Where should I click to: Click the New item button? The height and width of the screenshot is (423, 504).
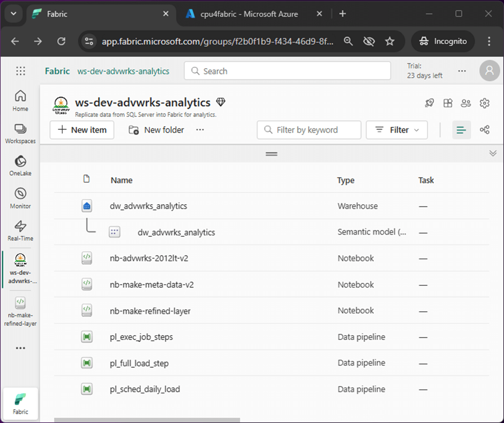coord(82,130)
